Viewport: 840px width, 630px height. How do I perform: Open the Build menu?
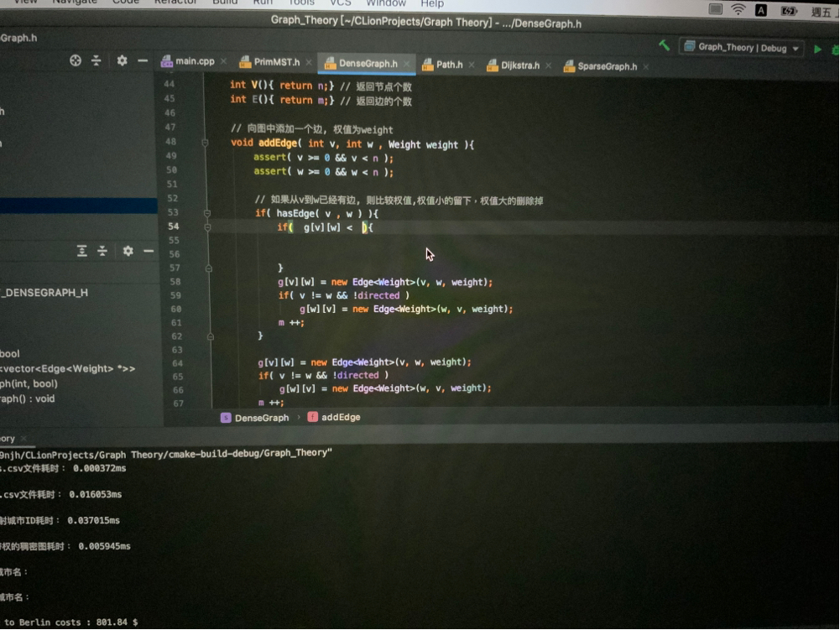(x=225, y=3)
